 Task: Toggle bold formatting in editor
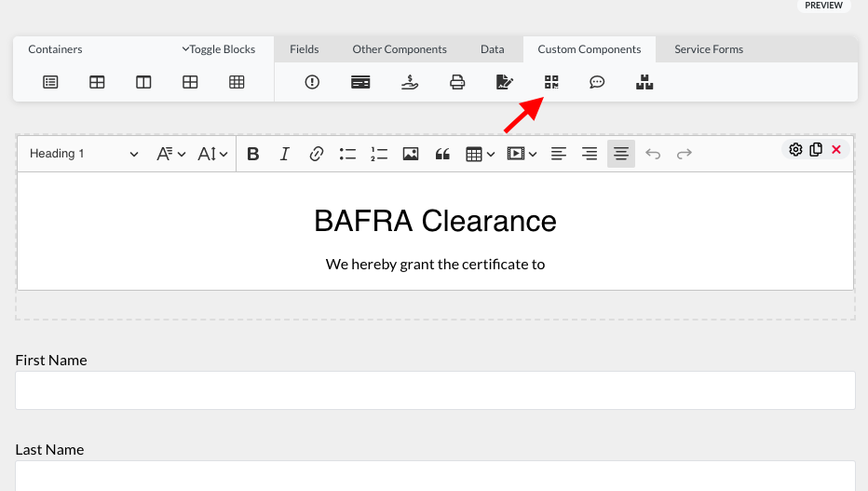coord(253,154)
